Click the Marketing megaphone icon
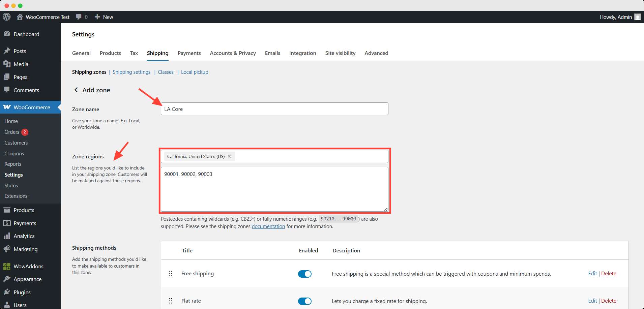The width and height of the screenshot is (644, 309). click(7, 249)
